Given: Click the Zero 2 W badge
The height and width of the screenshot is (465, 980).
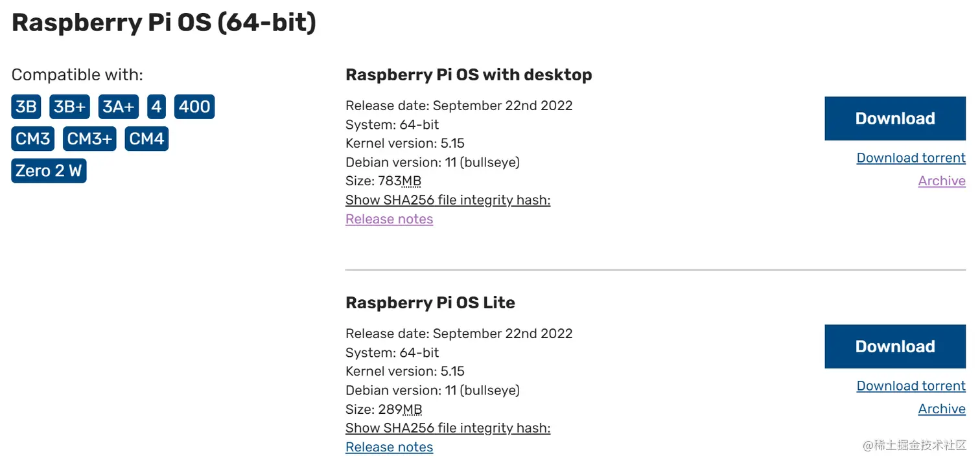Looking at the screenshot, I should point(49,170).
